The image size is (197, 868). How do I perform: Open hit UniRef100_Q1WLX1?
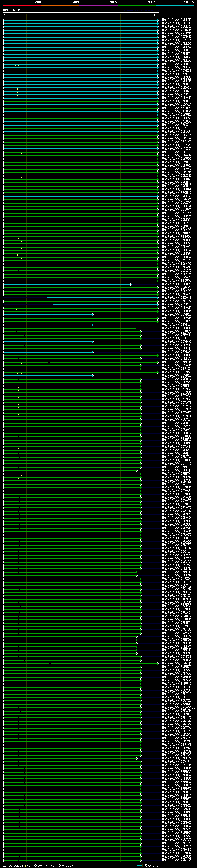(x=177, y=26)
